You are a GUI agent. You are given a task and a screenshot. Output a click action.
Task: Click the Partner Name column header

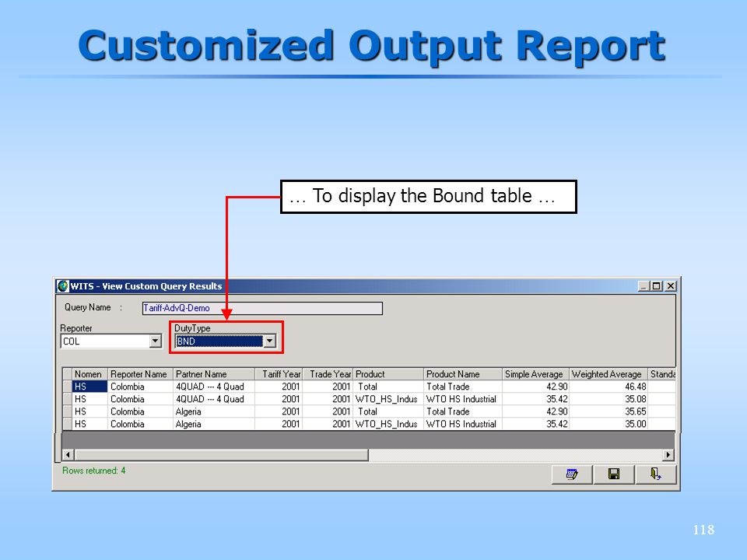(x=214, y=374)
